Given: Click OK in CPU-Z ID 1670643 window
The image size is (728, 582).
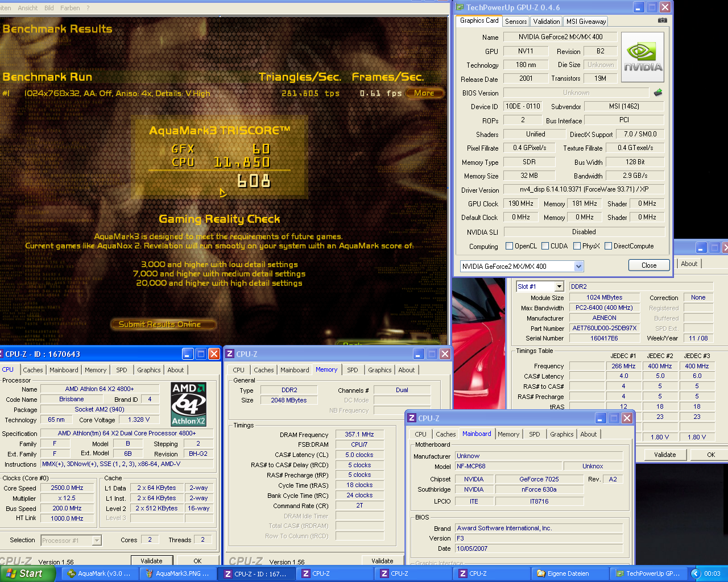Looking at the screenshot, I should (197, 561).
